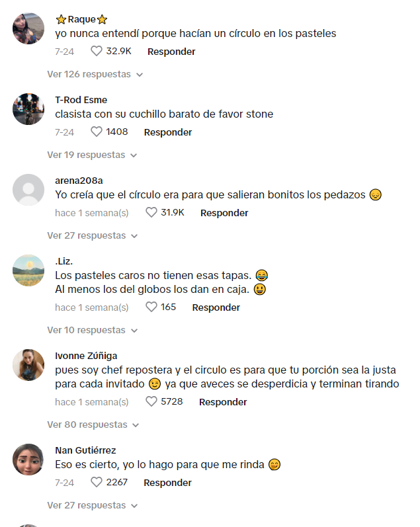Expand Ver 126 respuestas
420x527 pixels.
pos(95,74)
